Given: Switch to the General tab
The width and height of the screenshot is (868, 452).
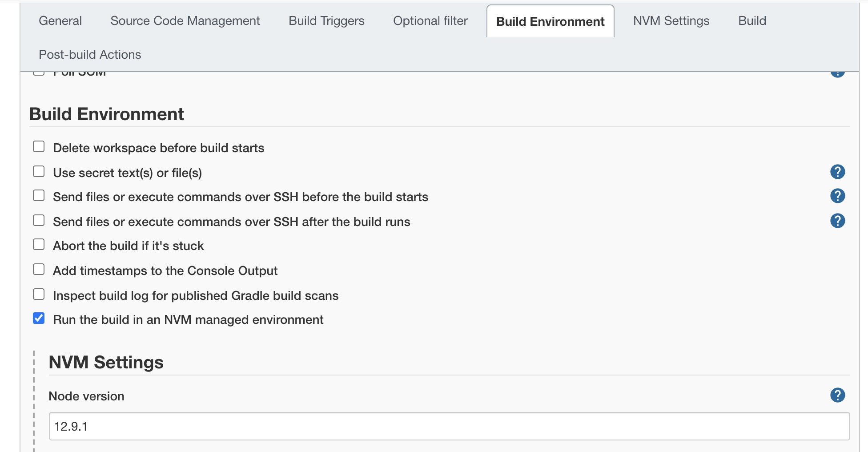Looking at the screenshot, I should coord(60,21).
